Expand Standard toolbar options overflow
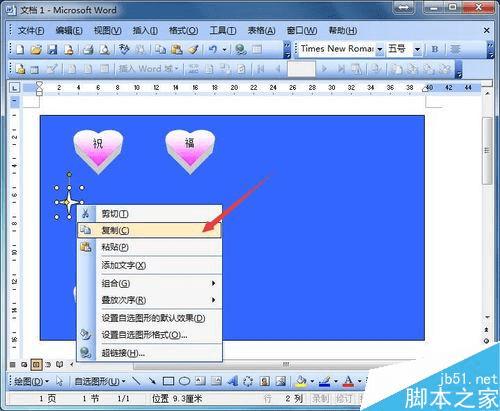 point(287,50)
